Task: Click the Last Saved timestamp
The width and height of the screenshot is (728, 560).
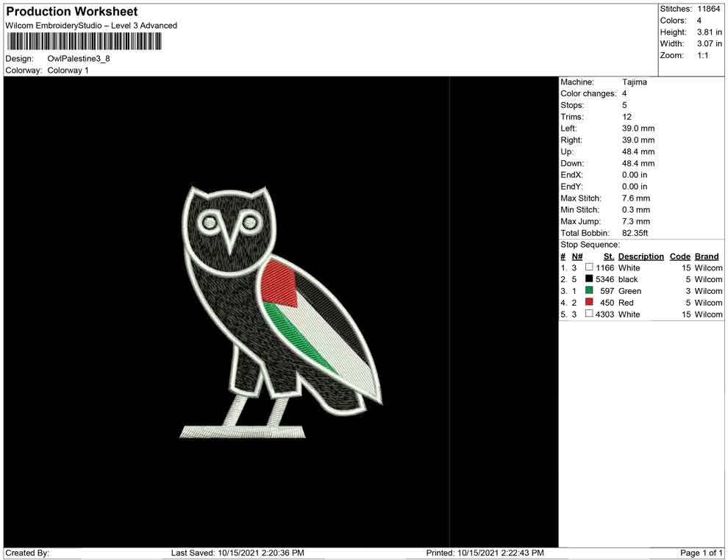Action: point(238,553)
